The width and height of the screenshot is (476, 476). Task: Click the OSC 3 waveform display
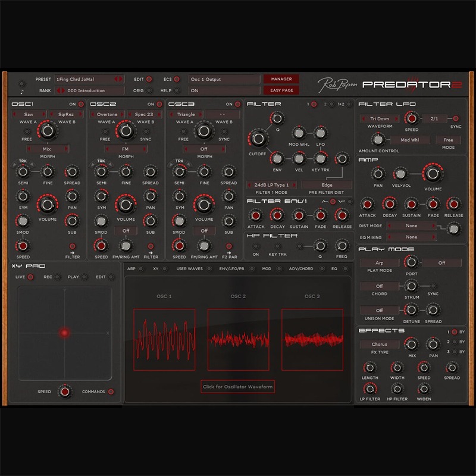click(x=312, y=340)
